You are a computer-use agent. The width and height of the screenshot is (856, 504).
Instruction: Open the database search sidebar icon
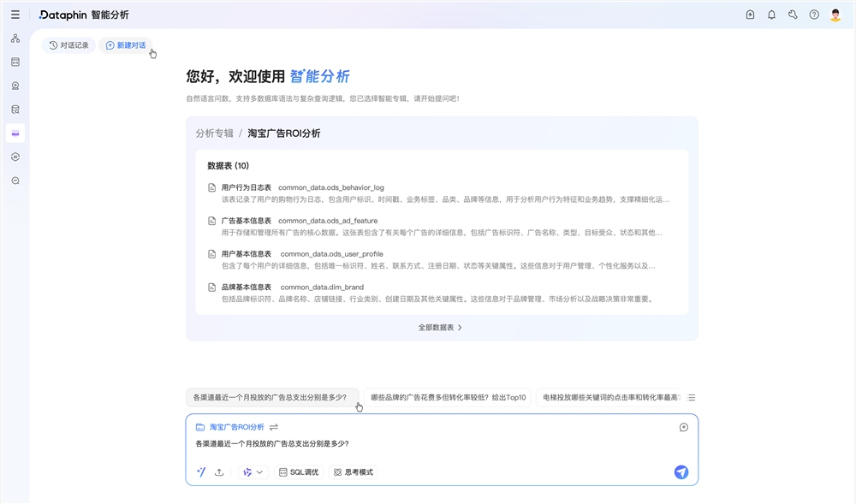pyautogui.click(x=15, y=110)
